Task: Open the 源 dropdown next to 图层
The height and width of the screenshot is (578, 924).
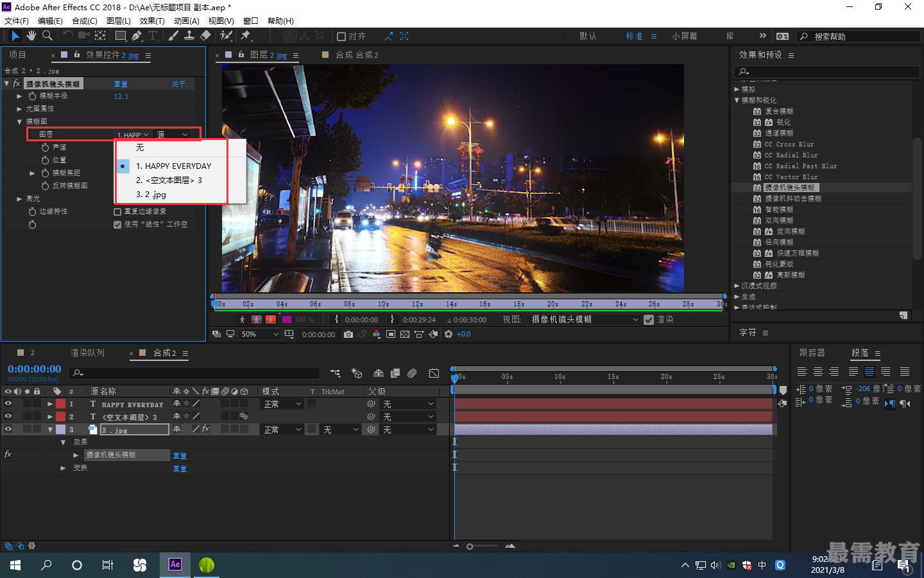Action: tap(172, 134)
